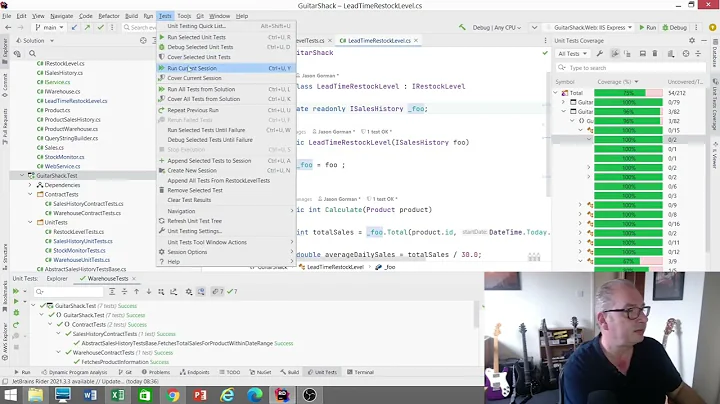This screenshot has height=404, width=720.
Task: Select Run Current Session in Tests menu
Action: click(226, 68)
